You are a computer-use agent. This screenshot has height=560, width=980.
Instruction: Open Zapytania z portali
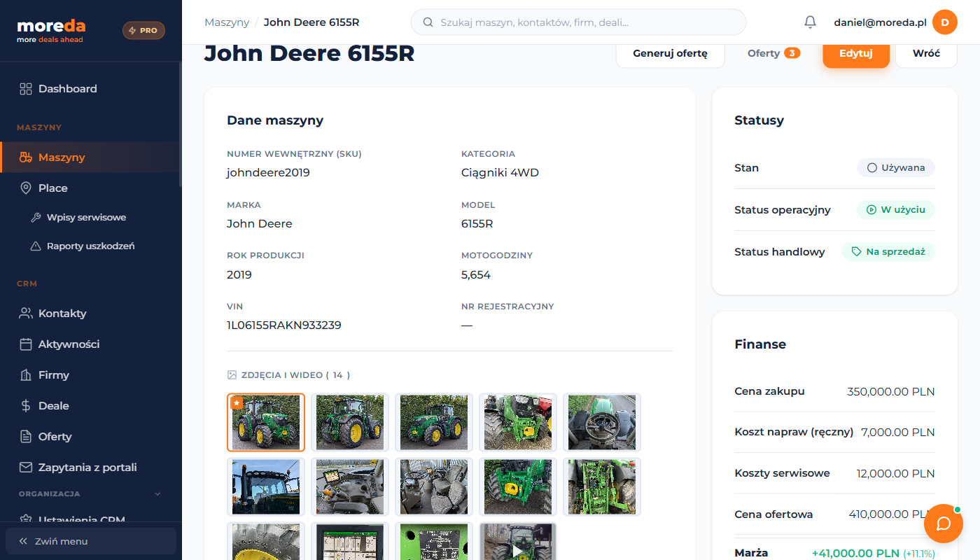[x=91, y=468]
